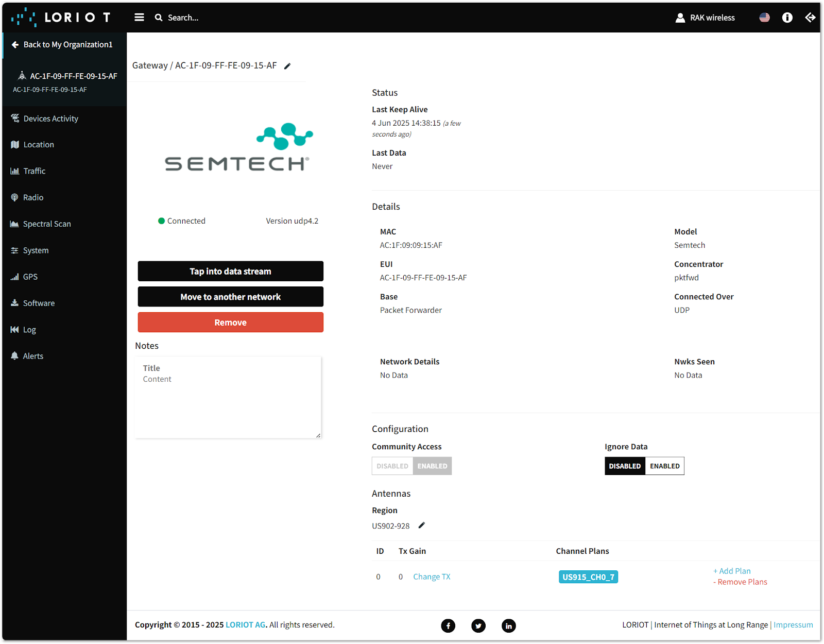The image size is (824, 644).
Task: Click the 'Packet Forwarder' base value
Action: coord(411,310)
